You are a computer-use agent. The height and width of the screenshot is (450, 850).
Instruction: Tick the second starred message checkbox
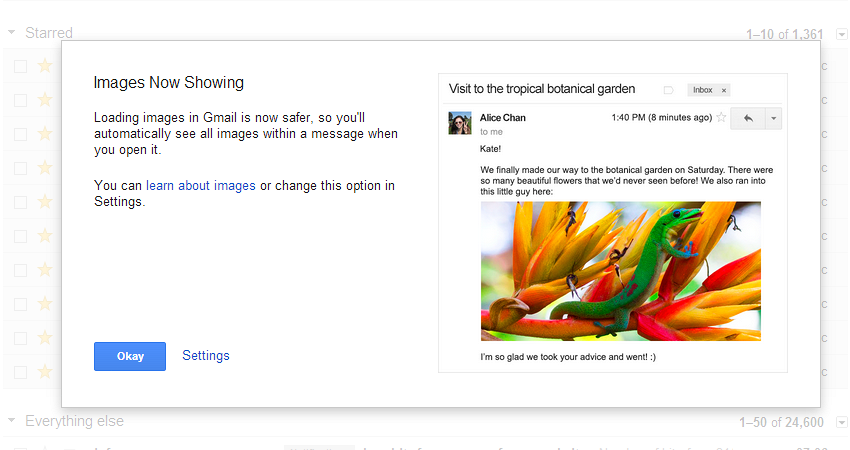[x=21, y=100]
